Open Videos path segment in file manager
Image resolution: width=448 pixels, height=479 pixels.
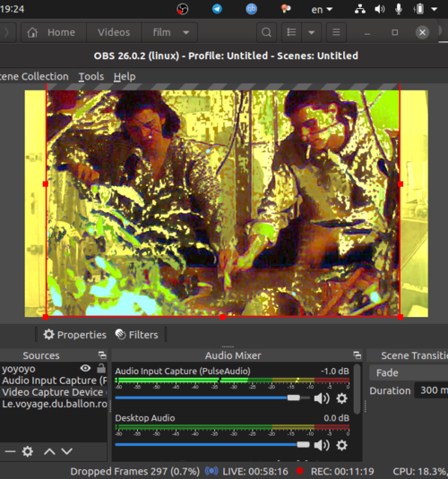point(114,32)
